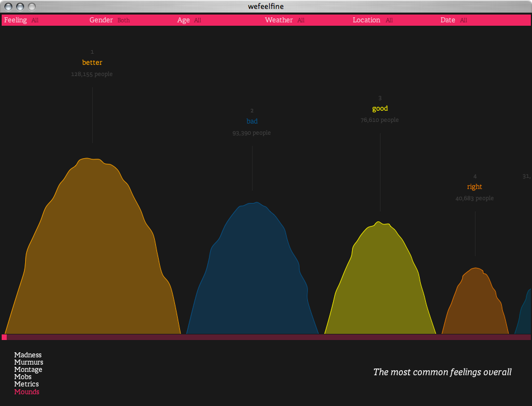
Task: Open the Montage movement
Action: 28,370
